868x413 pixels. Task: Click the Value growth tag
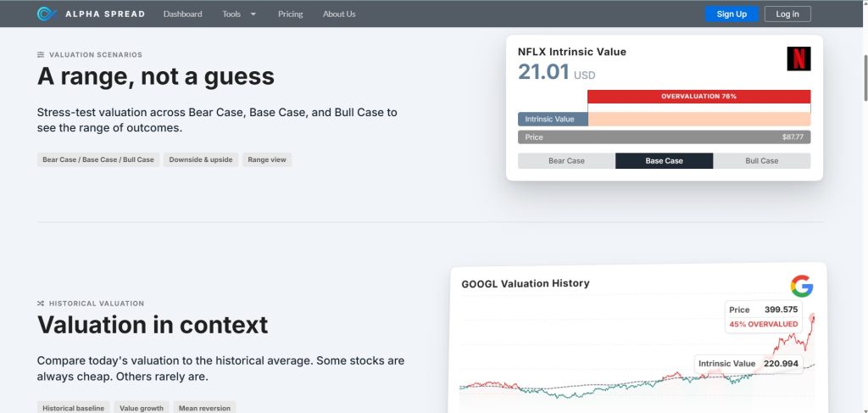click(x=142, y=407)
